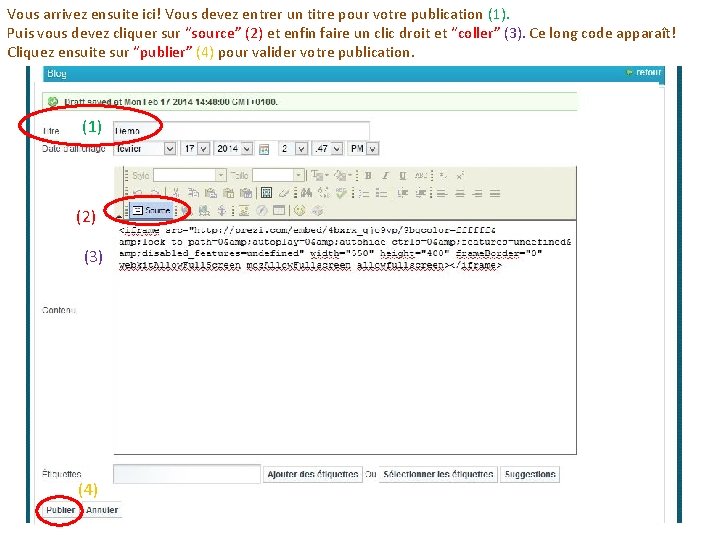Screen dimensions: 720x540
Task: Align text right
Action: coord(477,193)
